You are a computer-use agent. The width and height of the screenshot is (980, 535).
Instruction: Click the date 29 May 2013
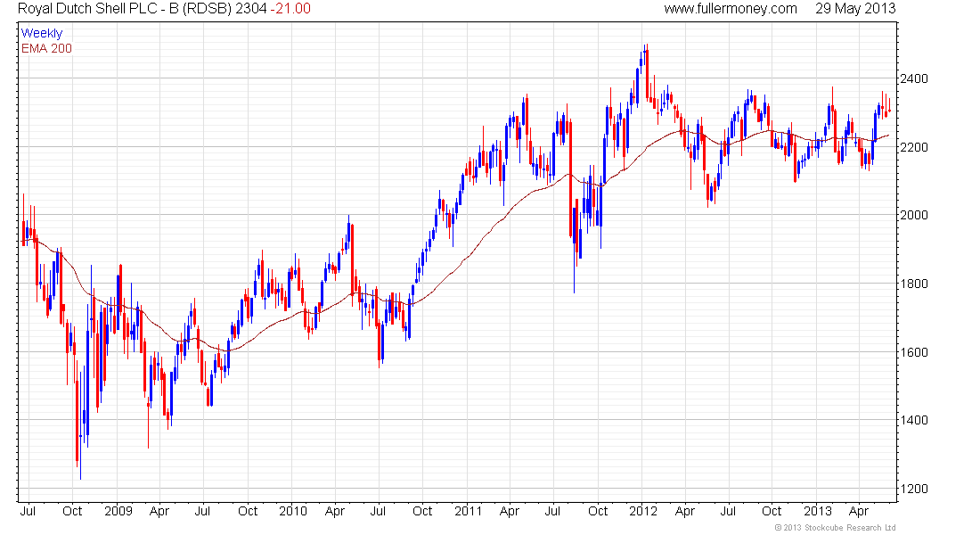pos(855,9)
